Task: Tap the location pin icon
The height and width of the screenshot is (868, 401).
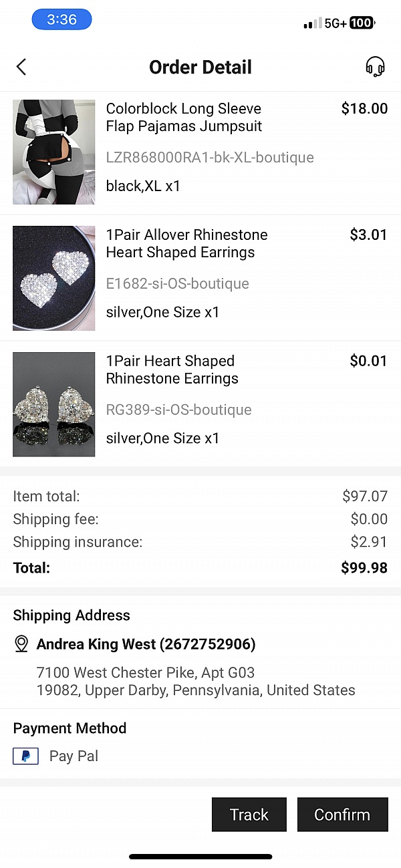Action: [x=21, y=644]
